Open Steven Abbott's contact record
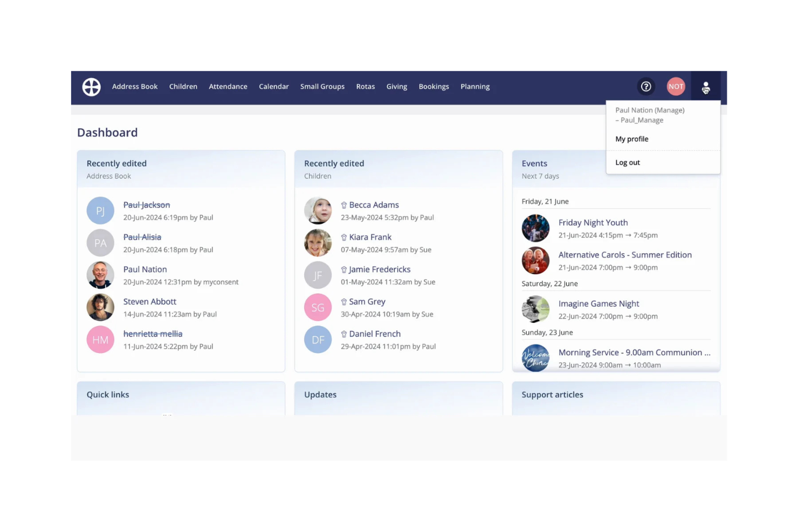798x532 pixels. coord(149,301)
